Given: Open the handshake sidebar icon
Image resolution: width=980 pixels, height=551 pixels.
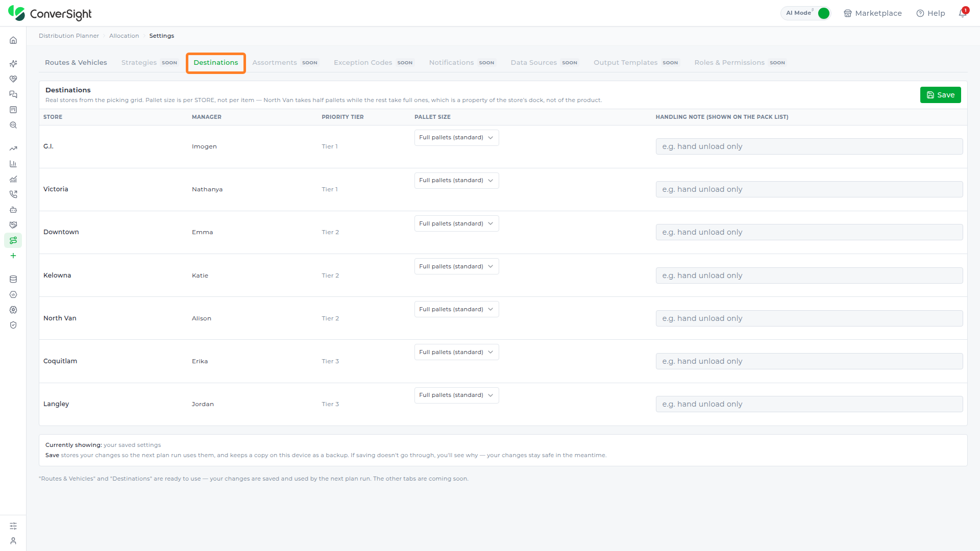Looking at the screenshot, I should (x=13, y=225).
